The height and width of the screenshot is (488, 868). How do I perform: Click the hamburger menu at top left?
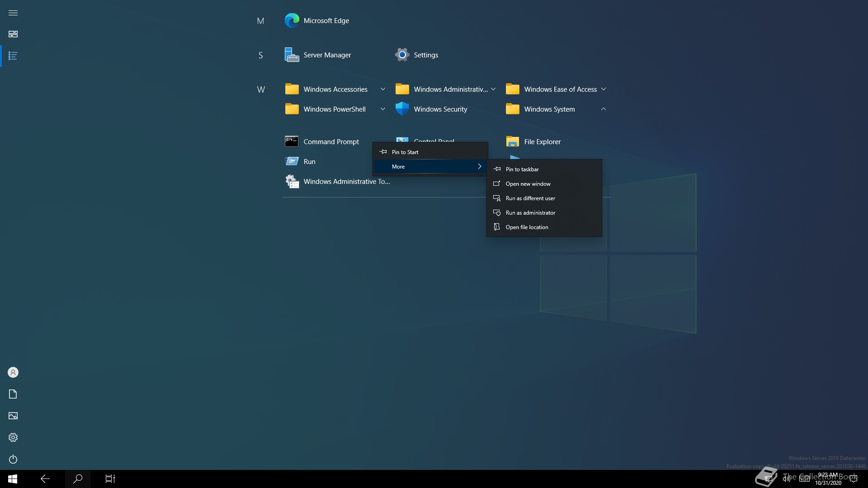pos(13,13)
